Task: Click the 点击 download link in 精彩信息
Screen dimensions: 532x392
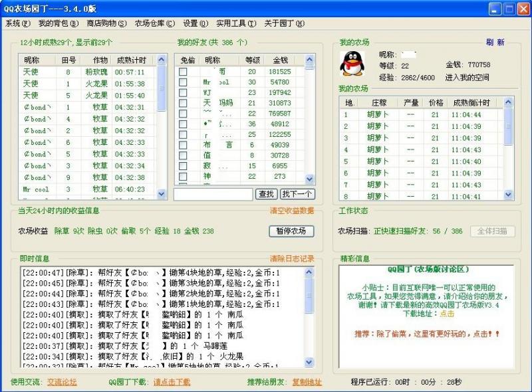Action: click(x=447, y=314)
